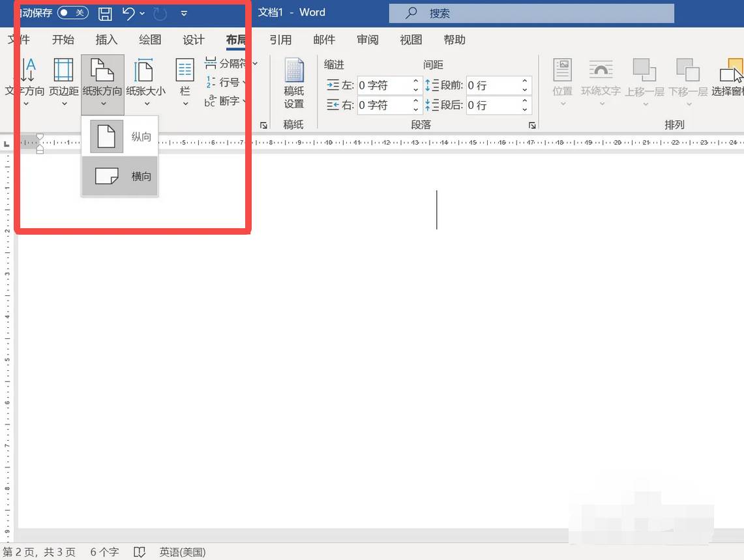Viewport: 744px width, 560px height.
Task: Click the left indent 左 field
Action: 384,85
